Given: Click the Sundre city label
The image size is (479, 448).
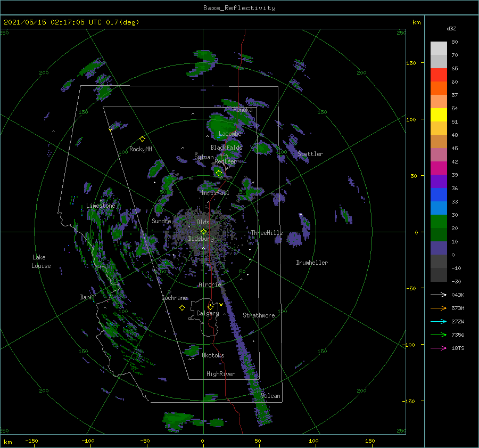Looking at the screenshot, I should tap(161, 221).
